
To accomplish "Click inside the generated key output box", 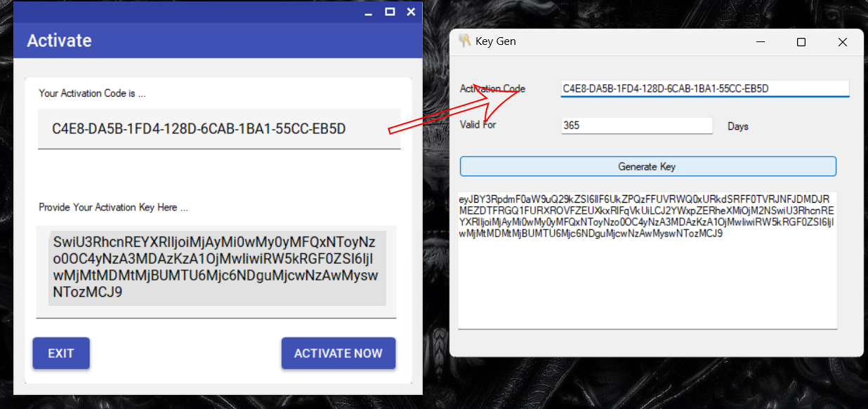I will pos(647,260).
